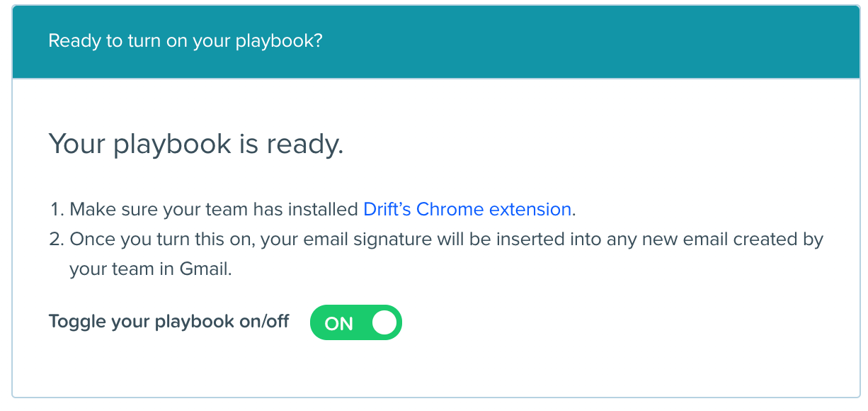Click the list number 2 marker

coord(57,239)
